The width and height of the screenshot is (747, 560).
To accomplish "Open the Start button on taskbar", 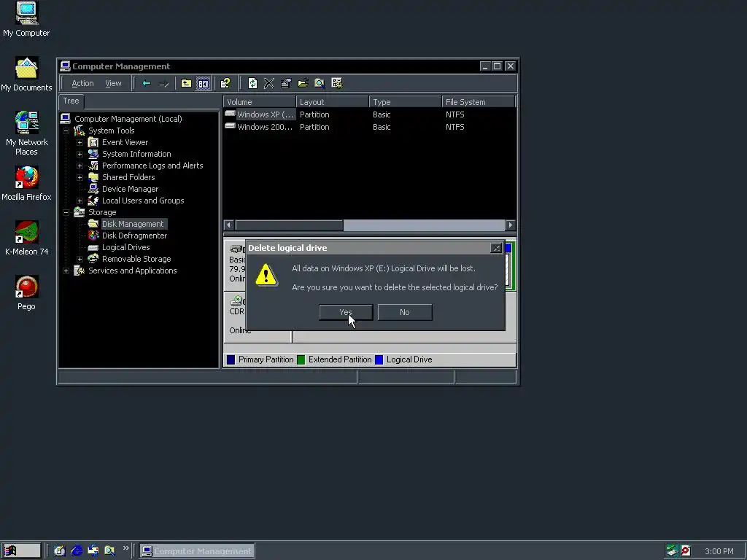I will tap(20, 551).
